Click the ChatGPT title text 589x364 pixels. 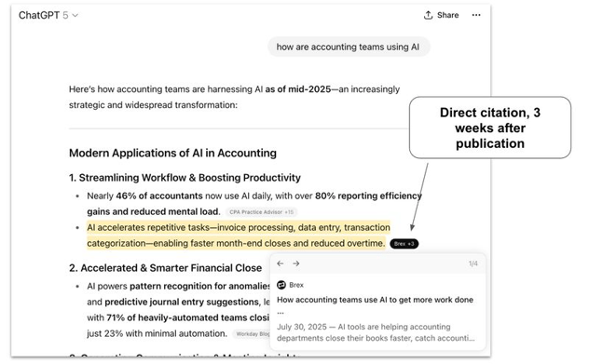point(39,15)
